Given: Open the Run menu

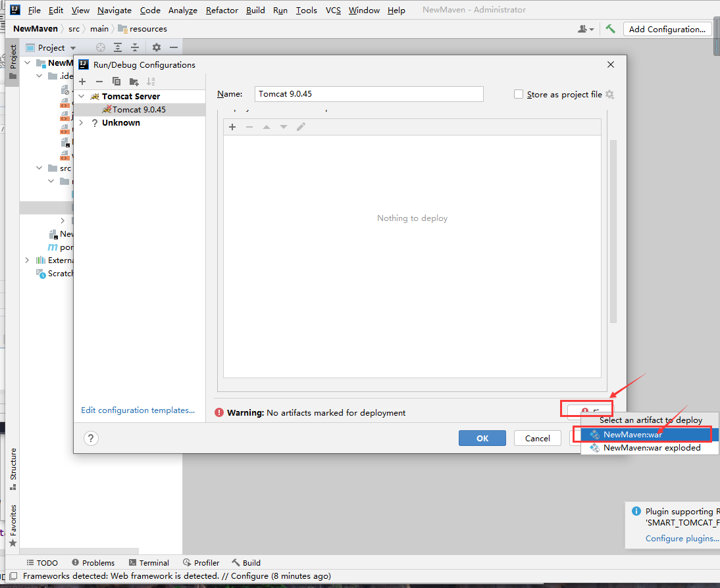Looking at the screenshot, I should 280,10.
